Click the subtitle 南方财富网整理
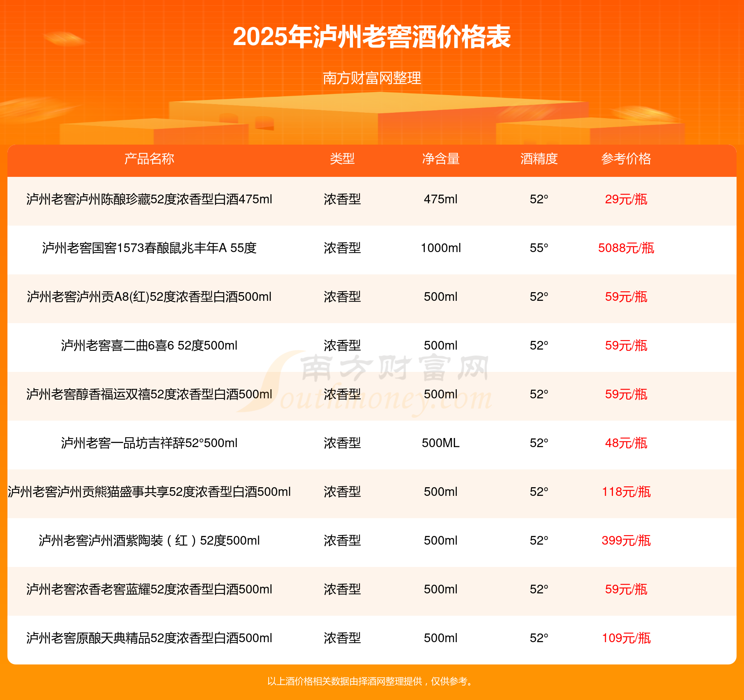The height and width of the screenshot is (700, 744). point(372,78)
